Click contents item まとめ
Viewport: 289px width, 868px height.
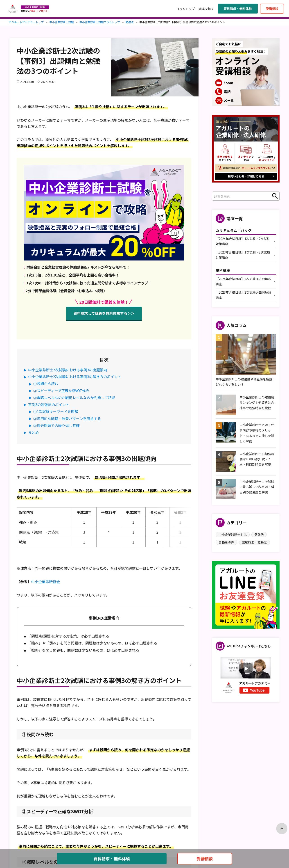33,433
